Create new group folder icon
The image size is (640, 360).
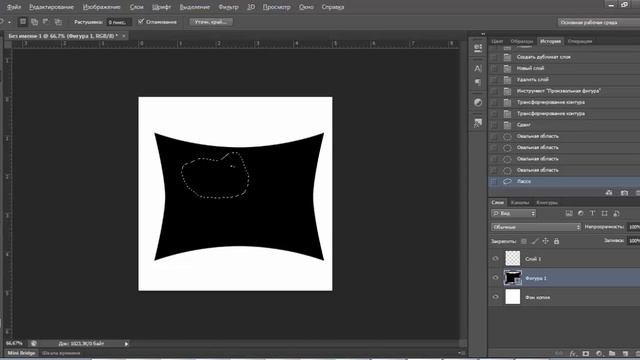coord(612,353)
